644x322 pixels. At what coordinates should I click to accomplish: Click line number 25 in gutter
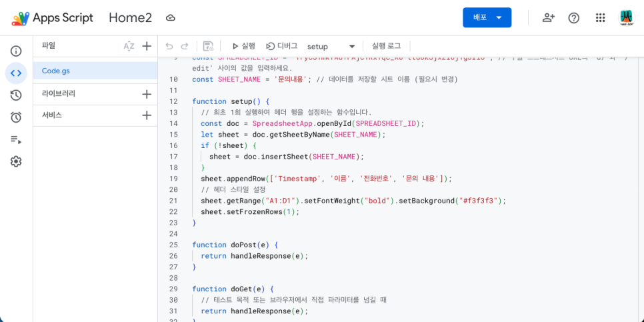pyautogui.click(x=173, y=245)
